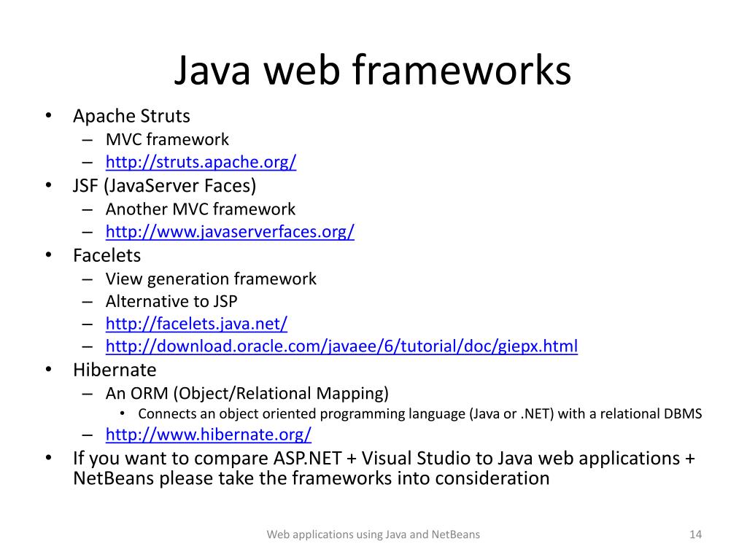
Task: Visit the www.hibernate.org link
Action: pos(208,435)
